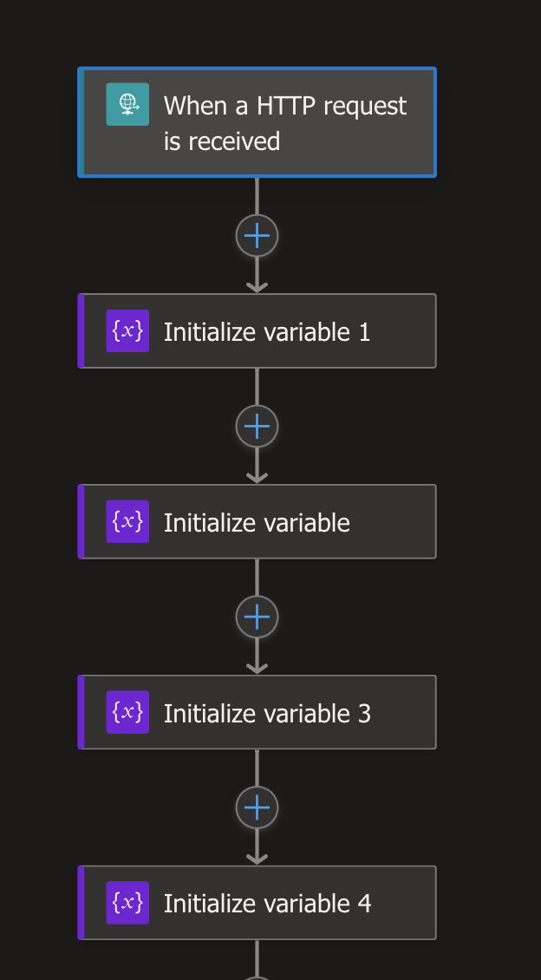Click the insert step button above Initialize variable 4

point(257,807)
